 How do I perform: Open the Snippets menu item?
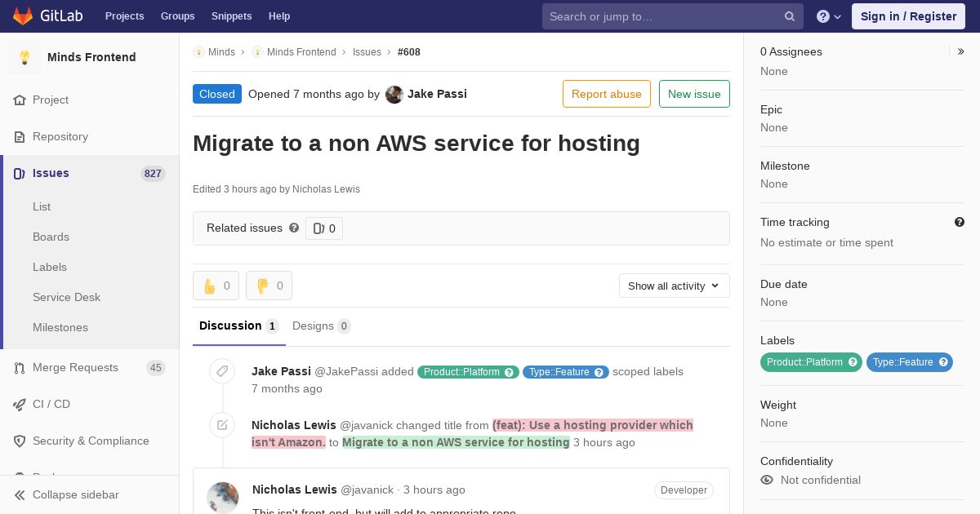232,16
